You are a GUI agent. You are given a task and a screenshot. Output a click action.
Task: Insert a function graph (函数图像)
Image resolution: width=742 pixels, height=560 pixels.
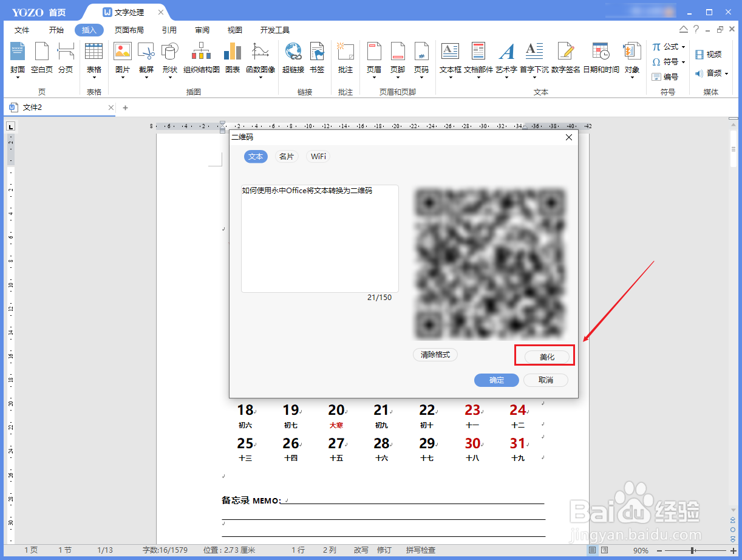point(260,60)
